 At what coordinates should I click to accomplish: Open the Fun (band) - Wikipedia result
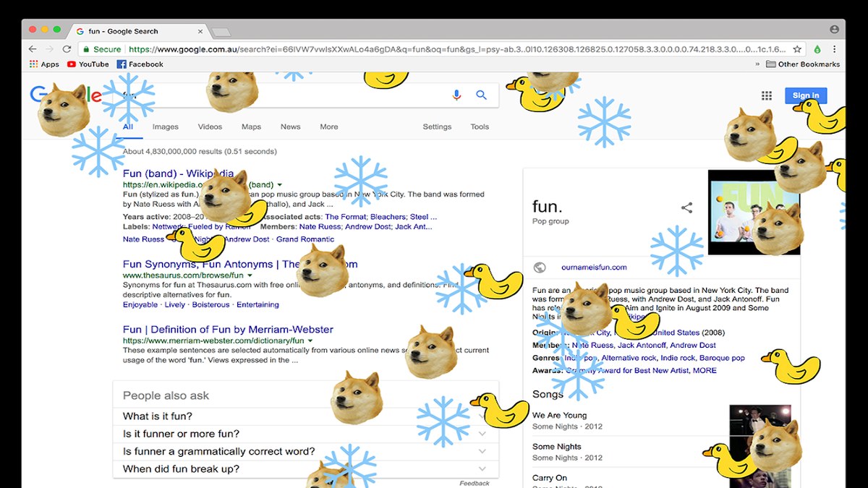179,174
